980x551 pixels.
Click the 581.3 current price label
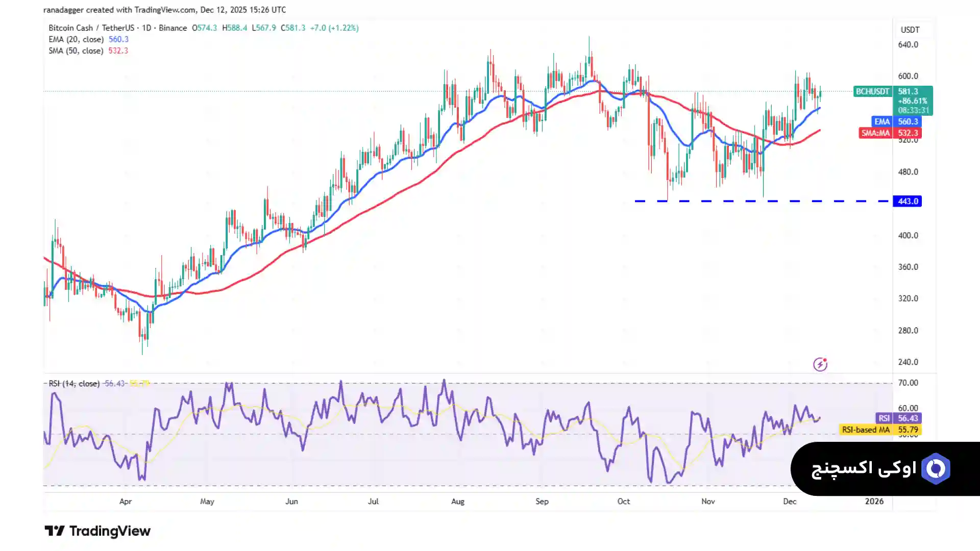pyautogui.click(x=908, y=91)
